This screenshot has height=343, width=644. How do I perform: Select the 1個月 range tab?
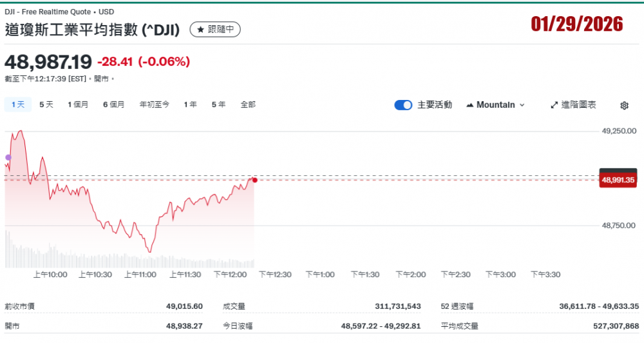click(x=78, y=104)
